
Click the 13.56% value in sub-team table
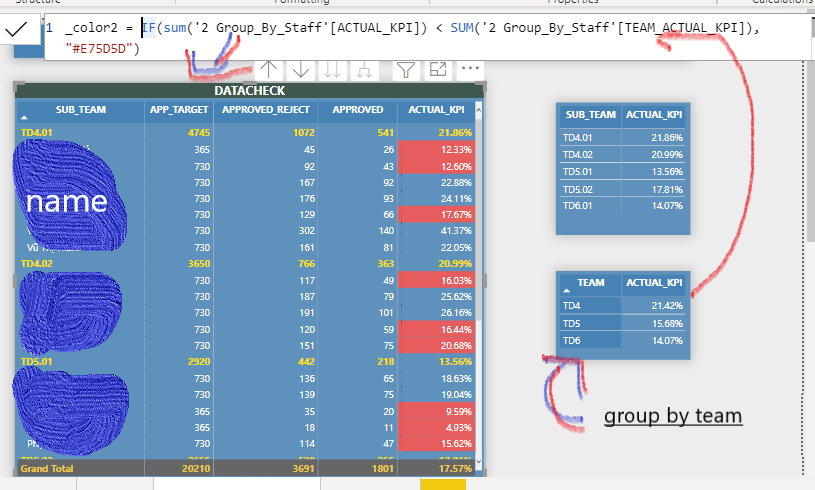click(x=667, y=171)
